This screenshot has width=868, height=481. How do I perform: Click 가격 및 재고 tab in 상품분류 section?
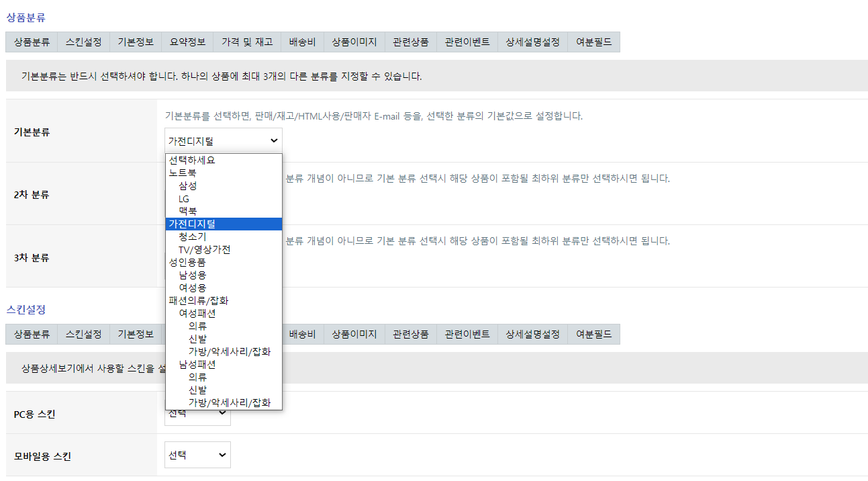point(247,42)
